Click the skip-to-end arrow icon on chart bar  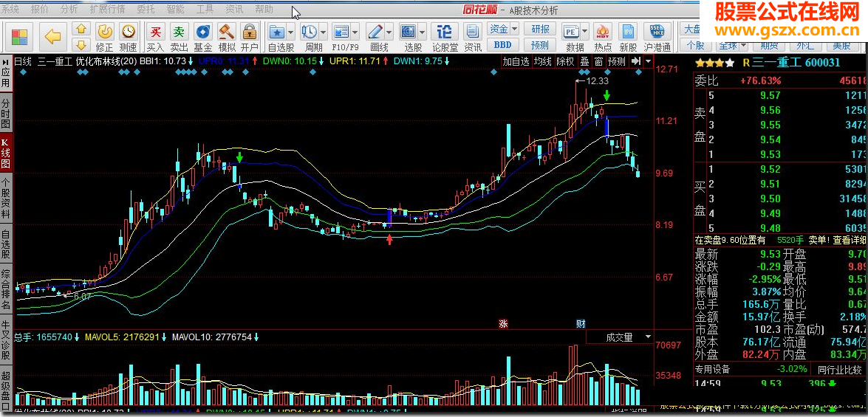(636, 61)
